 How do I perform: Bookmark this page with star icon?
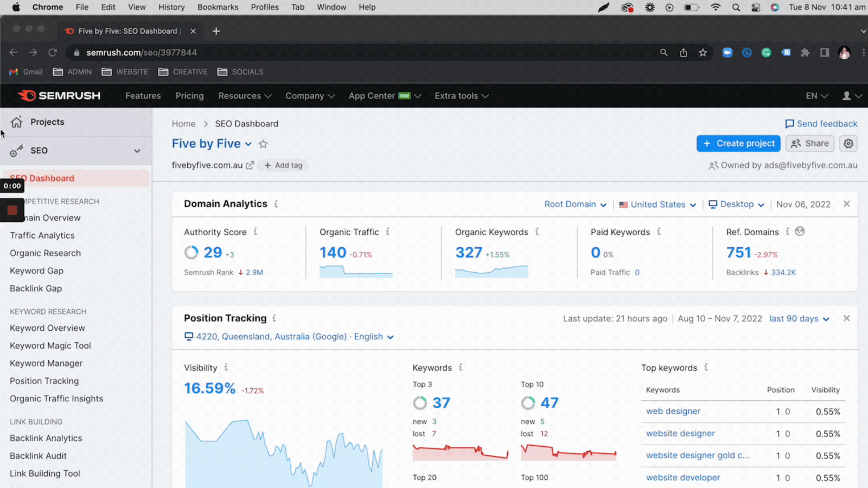pyautogui.click(x=703, y=53)
